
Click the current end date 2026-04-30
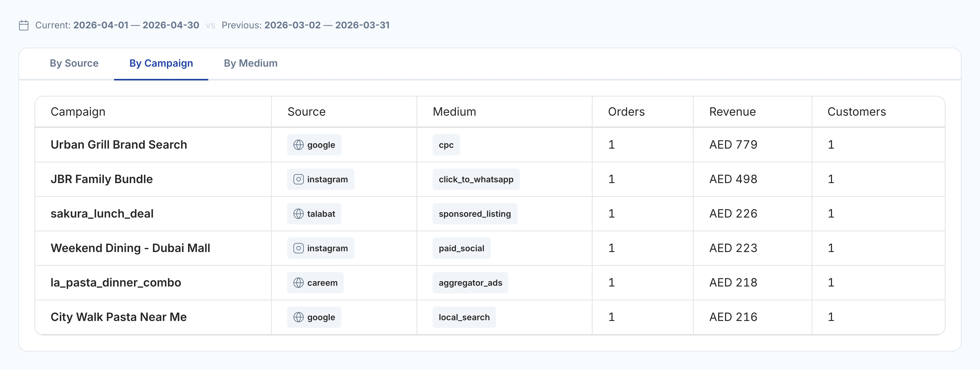pos(171,25)
